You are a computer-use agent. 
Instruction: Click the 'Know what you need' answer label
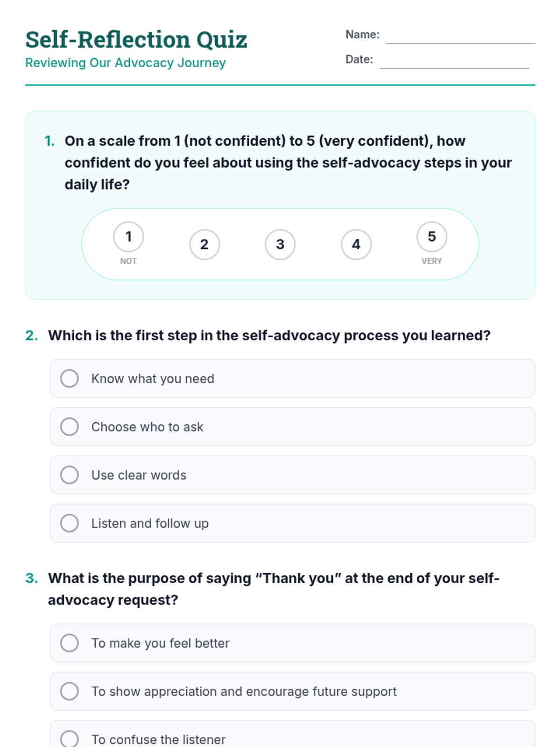(x=153, y=379)
